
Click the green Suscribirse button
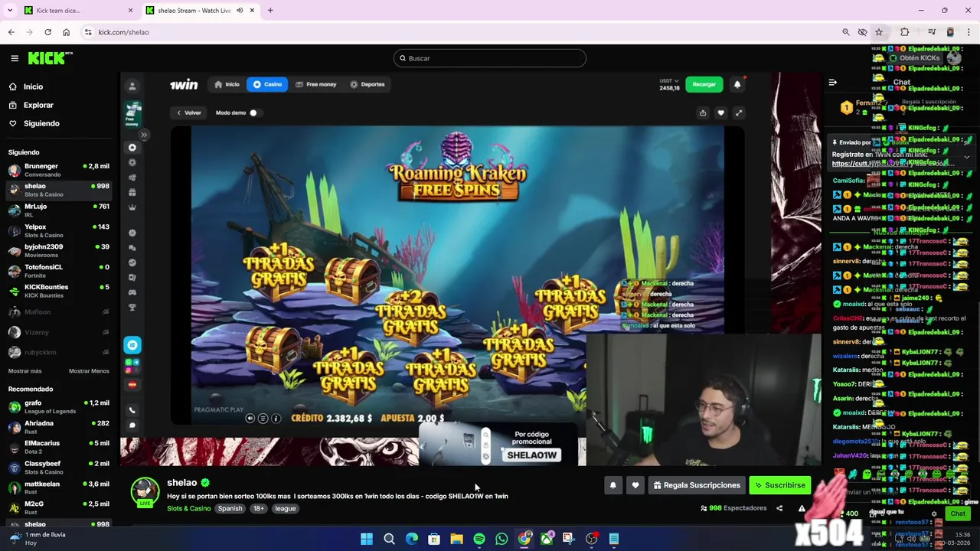point(779,485)
